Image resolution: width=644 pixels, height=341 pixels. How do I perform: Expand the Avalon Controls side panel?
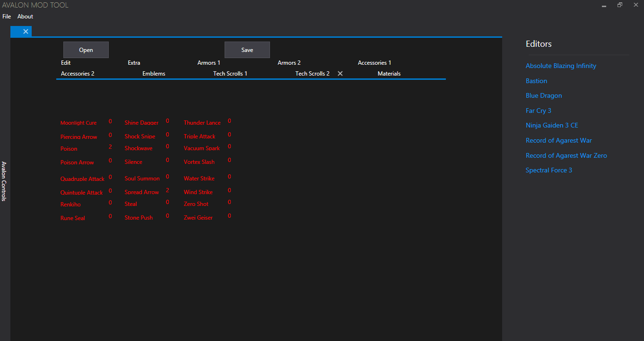[4, 181]
